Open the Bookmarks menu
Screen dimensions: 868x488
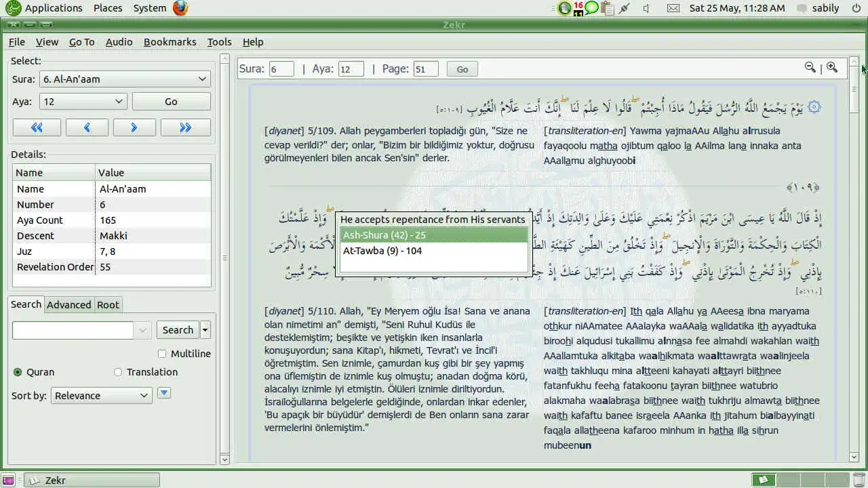tap(170, 42)
